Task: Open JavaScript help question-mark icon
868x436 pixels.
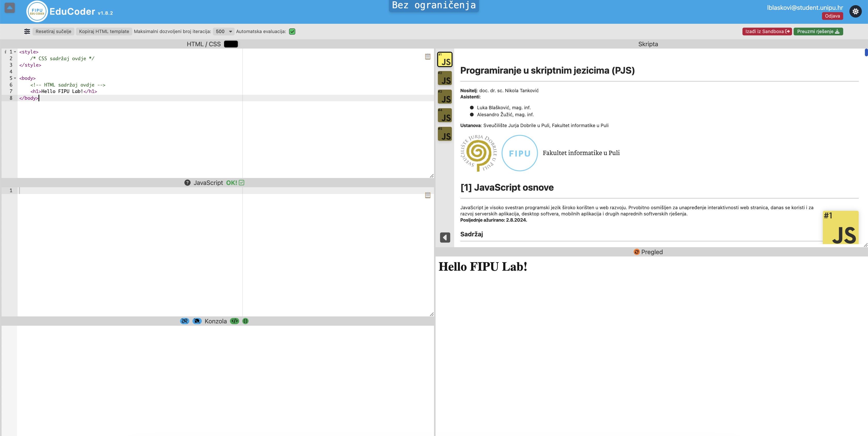Action: coord(187,183)
